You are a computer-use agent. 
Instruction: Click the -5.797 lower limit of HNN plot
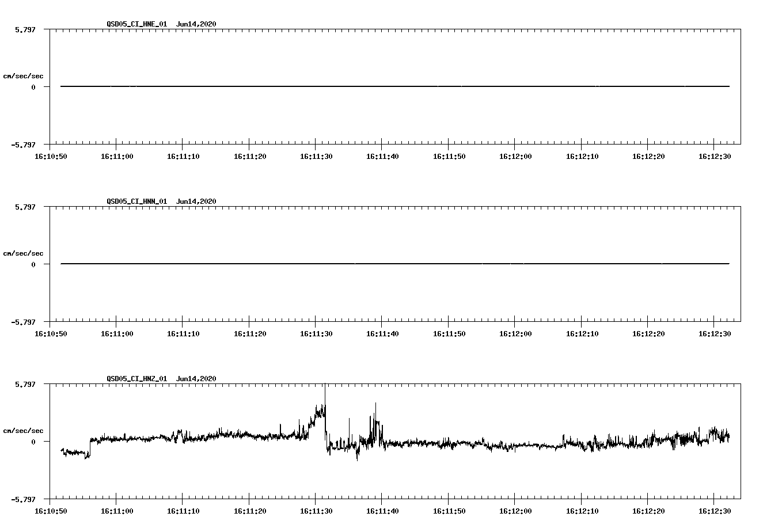23,322
